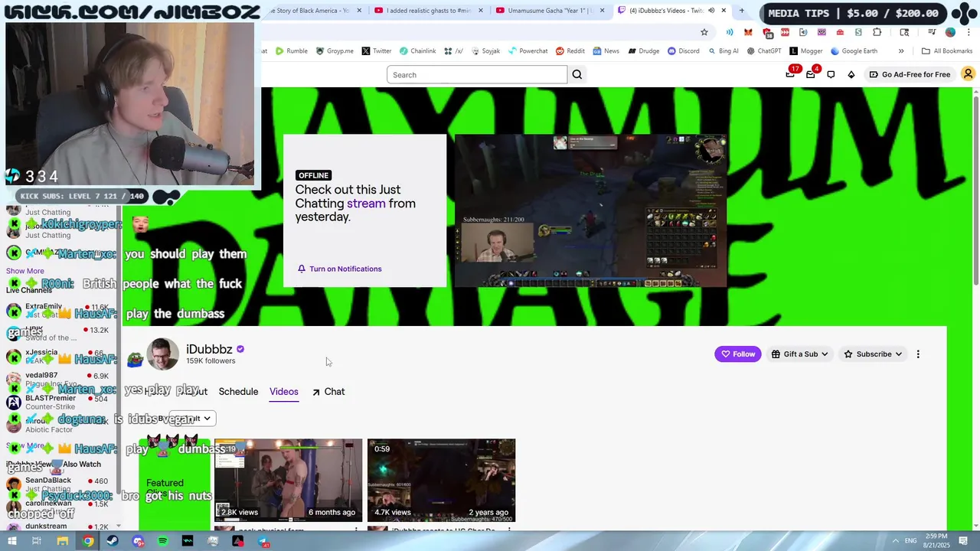Viewport: 980px width, 551px height.
Task: Show more hidden bookmarks with the chevron
Action: tap(901, 51)
